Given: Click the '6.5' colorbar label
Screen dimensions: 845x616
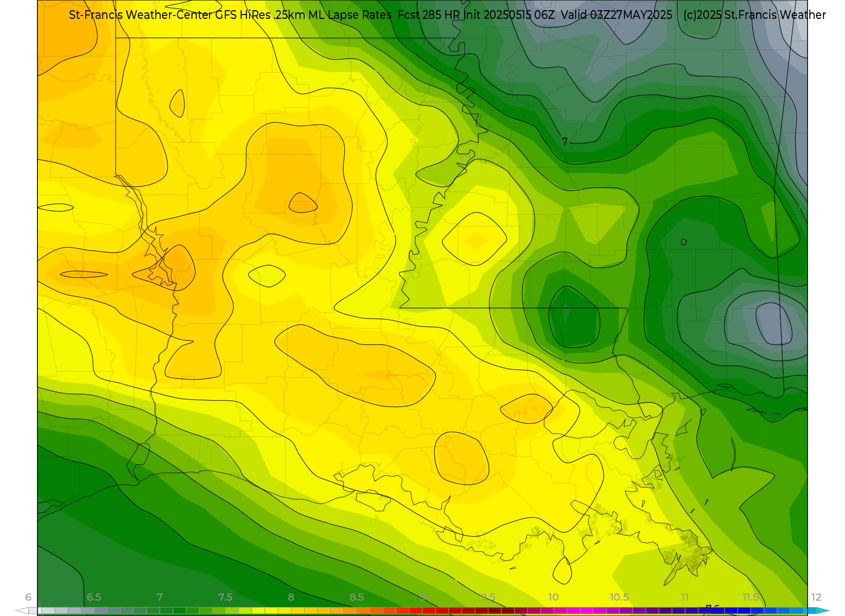Looking at the screenshot, I should pyautogui.click(x=94, y=597).
